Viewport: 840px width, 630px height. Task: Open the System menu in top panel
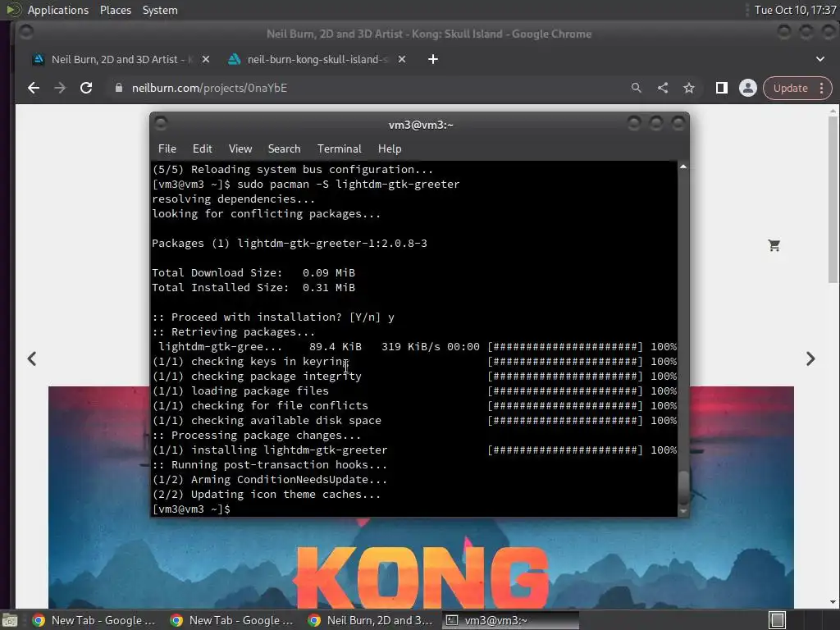click(x=160, y=10)
